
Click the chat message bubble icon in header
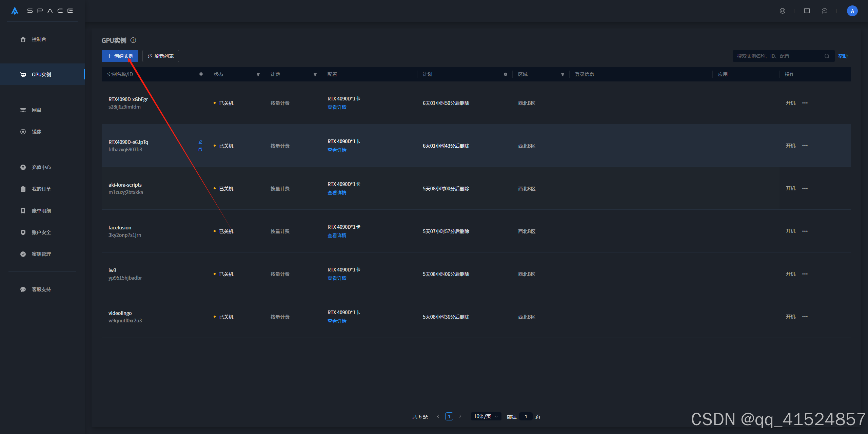click(824, 11)
